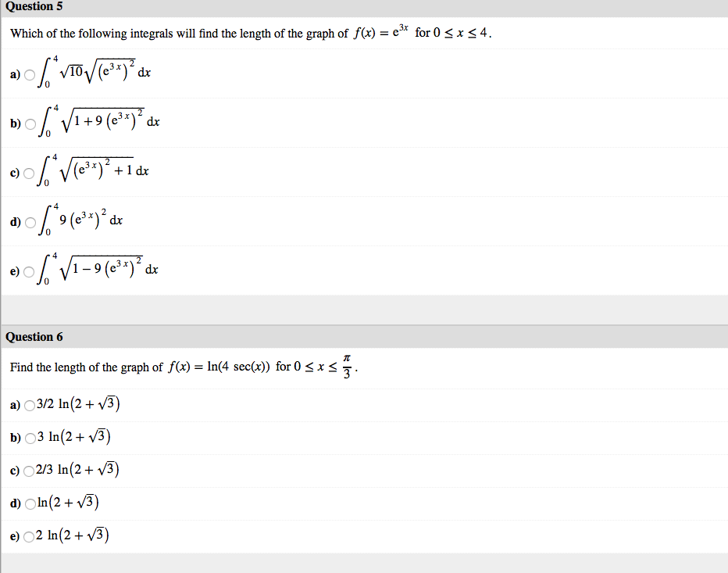Viewport: 728px width, 573px height.
Task: Select answer a, 3/2 ln(2+√3)
Action: 30,405
